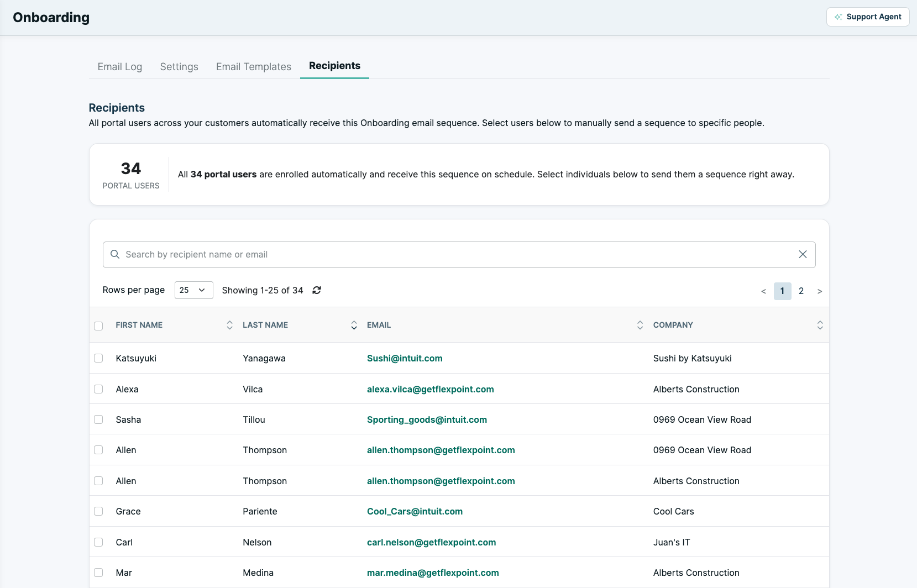The width and height of the screenshot is (917, 588).
Task: Click the 'Pariente' last name cell
Action: tap(260, 511)
